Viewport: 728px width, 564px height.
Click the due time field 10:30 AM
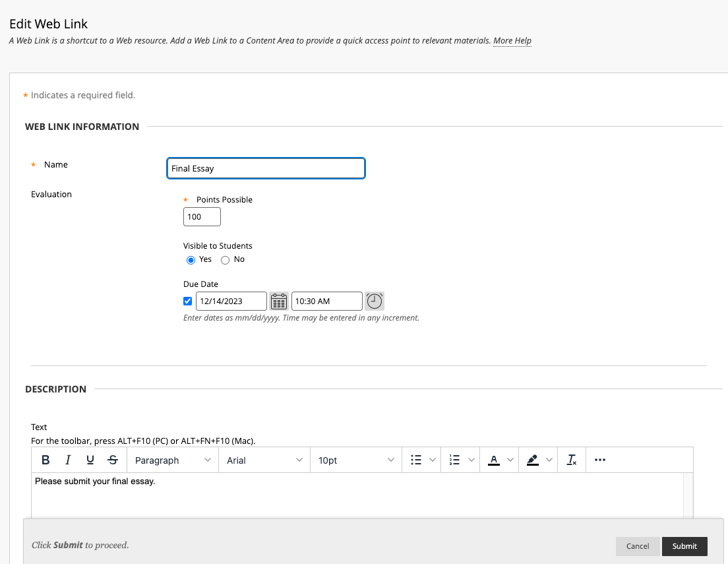coord(327,301)
